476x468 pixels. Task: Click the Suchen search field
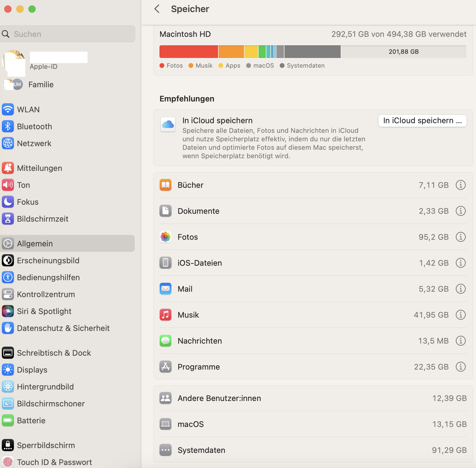pyautogui.click(x=68, y=34)
